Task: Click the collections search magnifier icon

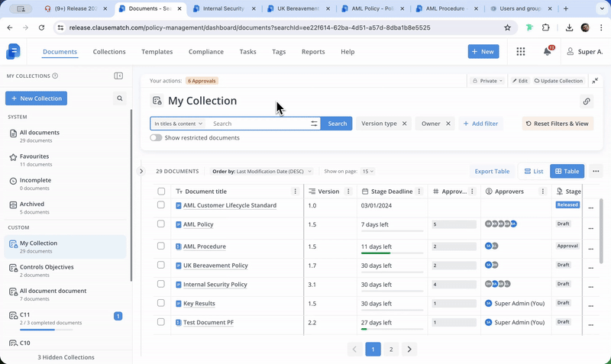Action: point(120,98)
